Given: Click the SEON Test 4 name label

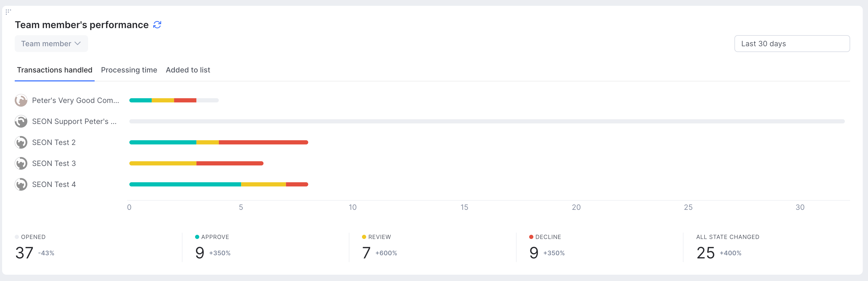Looking at the screenshot, I should point(54,184).
